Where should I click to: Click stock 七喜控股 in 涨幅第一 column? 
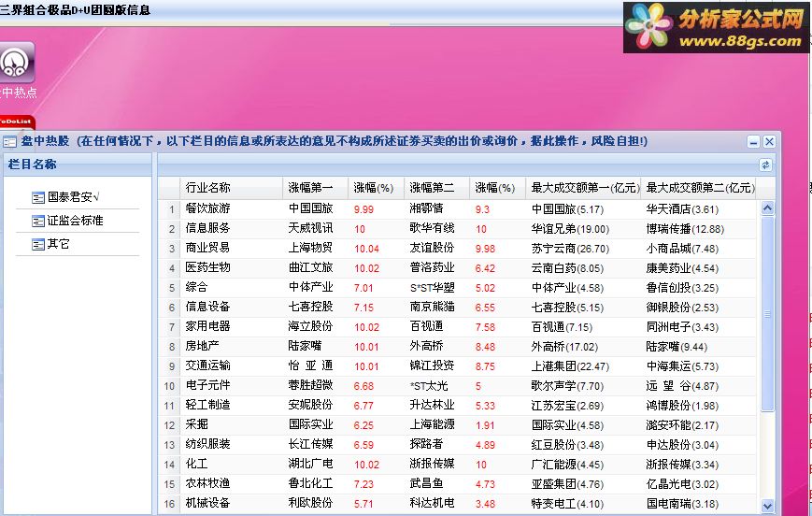311,307
